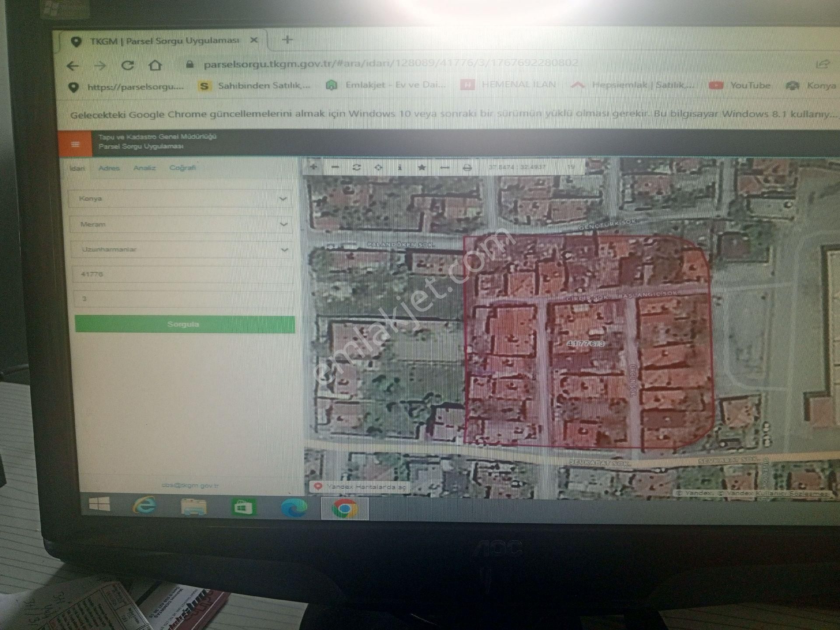Click the zoom in plus map tool
840x630 pixels.
(x=313, y=167)
